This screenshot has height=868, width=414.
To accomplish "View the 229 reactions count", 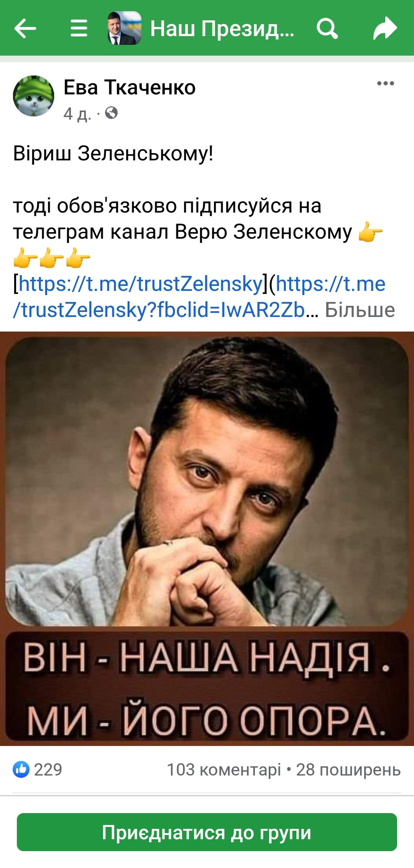I will (48, 769).
